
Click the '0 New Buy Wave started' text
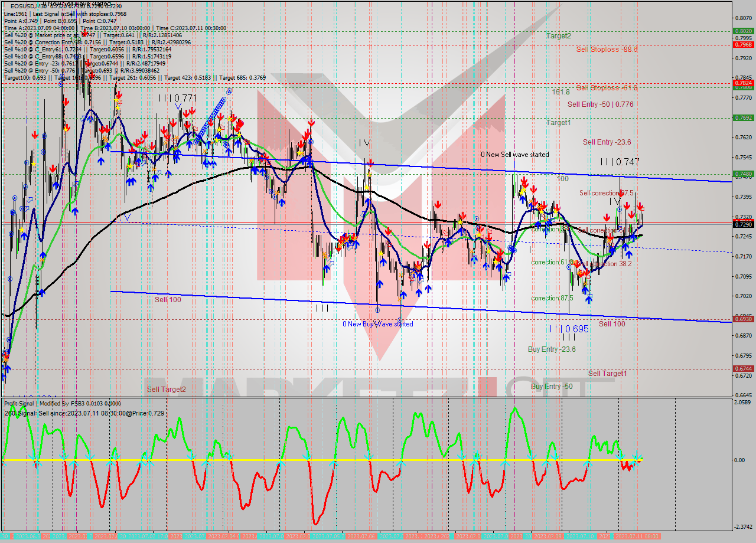pos(378,324)
